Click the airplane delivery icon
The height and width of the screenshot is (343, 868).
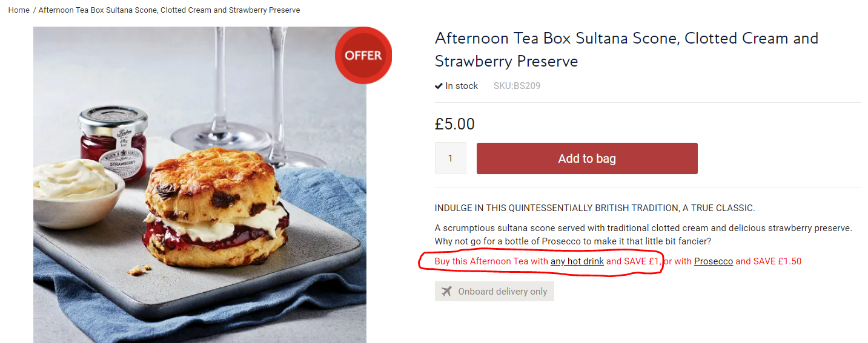(446, 292)
